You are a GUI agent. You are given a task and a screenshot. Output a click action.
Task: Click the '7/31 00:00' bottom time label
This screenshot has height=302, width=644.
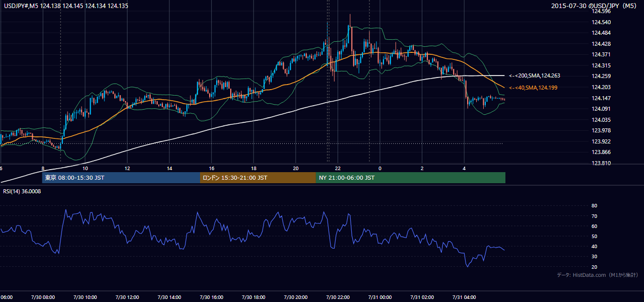(x=379, y=297)
